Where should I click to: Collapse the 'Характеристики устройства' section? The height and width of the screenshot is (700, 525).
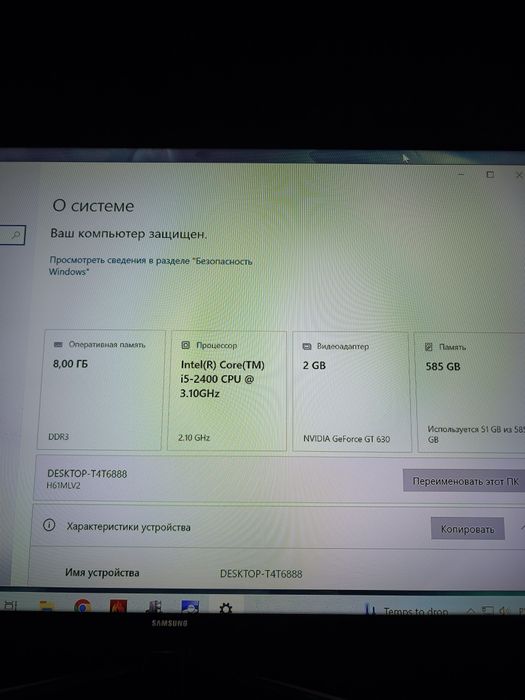(522, 529)
